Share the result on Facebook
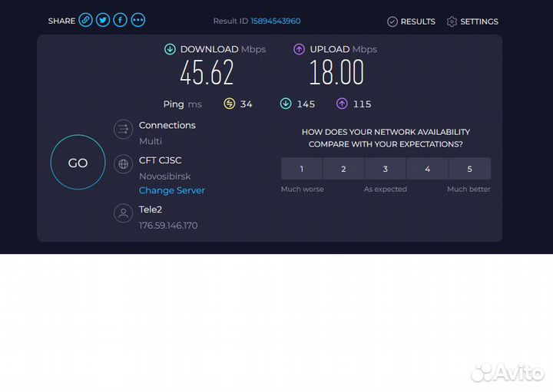 pyautogui.click(x=121, y=20)
